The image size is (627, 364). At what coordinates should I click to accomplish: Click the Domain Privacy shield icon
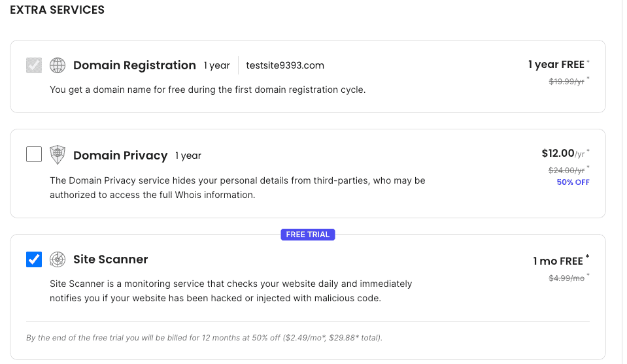point(58,155)
